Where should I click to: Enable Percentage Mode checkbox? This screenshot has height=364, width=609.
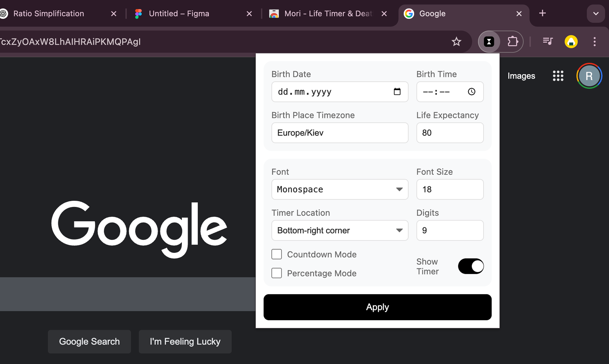(x=276, y=273)
